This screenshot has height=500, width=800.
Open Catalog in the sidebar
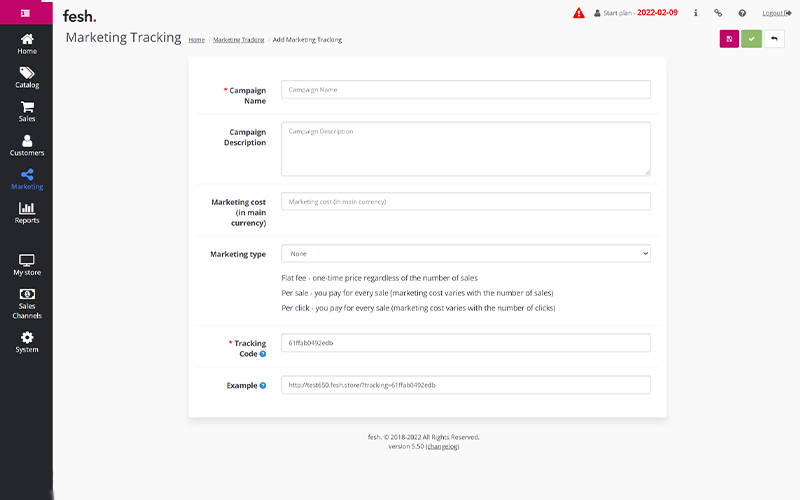pyautogui.click(x=27, y=77)
